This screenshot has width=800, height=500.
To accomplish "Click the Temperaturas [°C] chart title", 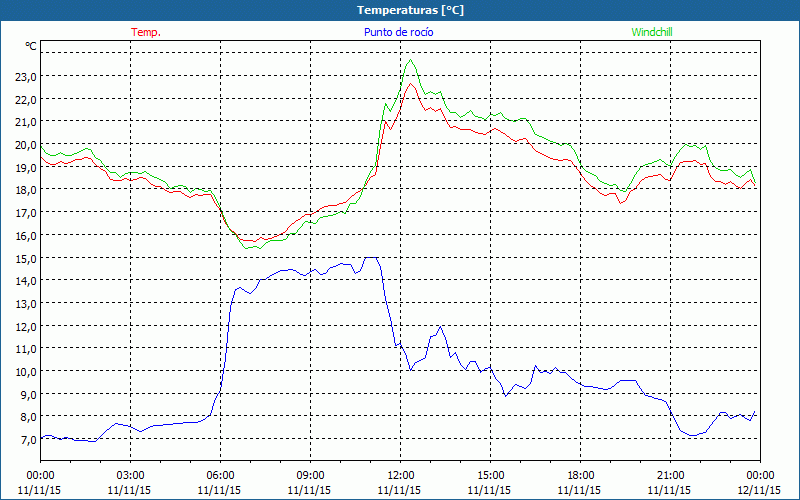I will click(x=410, y=10).
